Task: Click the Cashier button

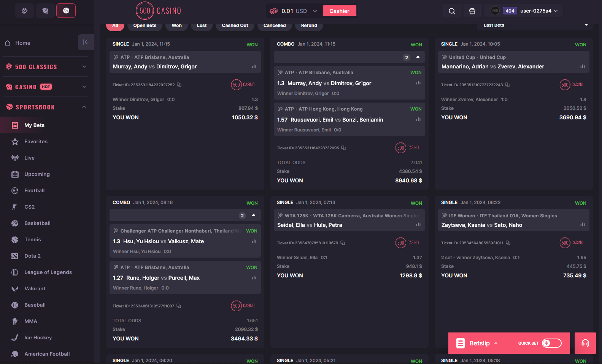Action: pyautogui.click(x=339, y=11)
